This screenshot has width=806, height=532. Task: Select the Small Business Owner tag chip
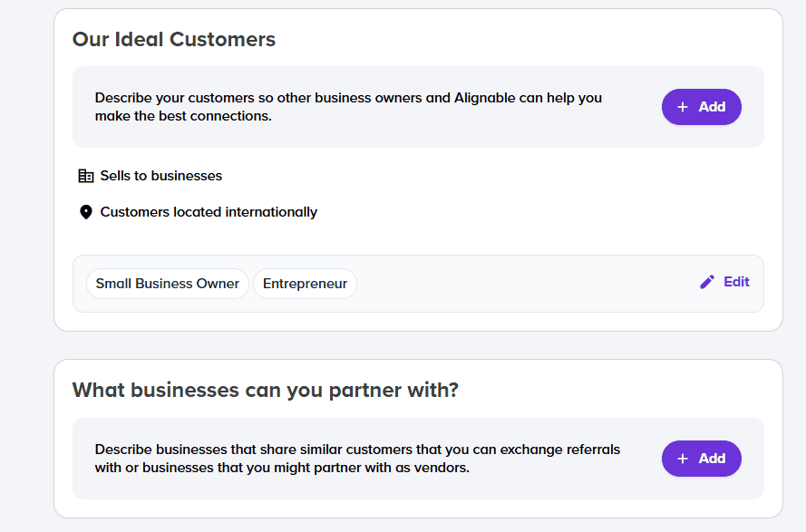(167, 283)
